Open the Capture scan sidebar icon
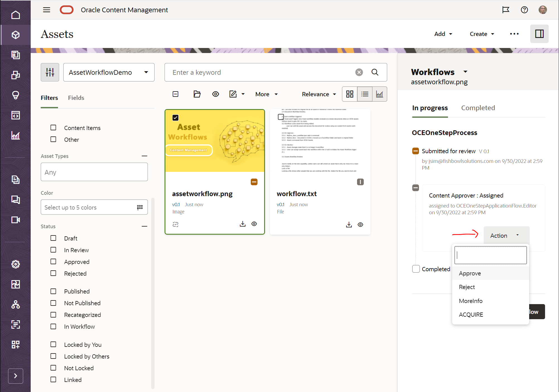 pos(16,324)
